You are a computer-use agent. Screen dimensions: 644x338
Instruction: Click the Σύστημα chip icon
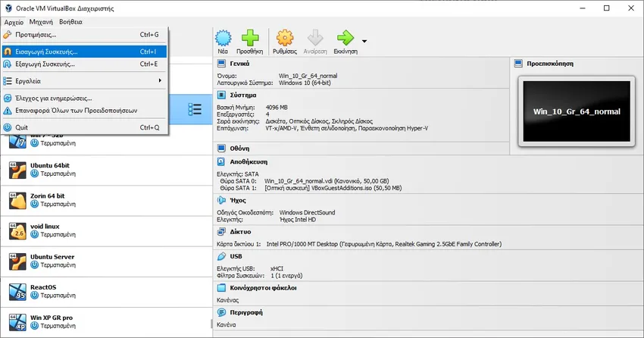[x=221, y=95]
